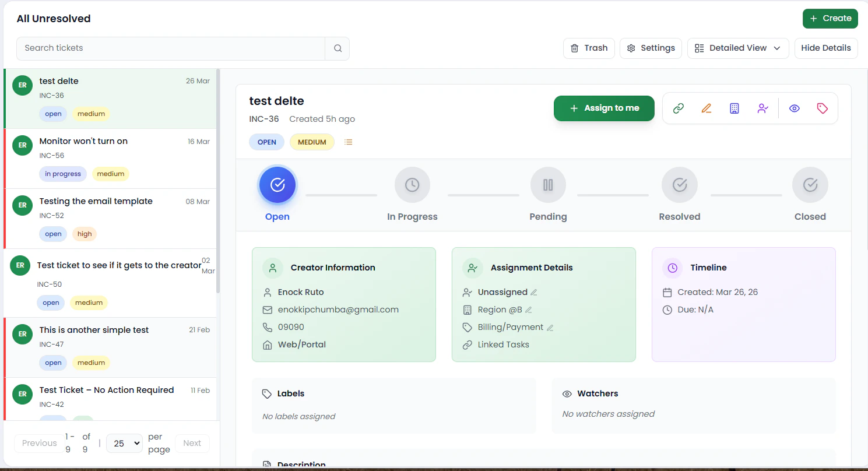The image size is (868, 471).
Task: Open the Trash
Action: [589, 48]
